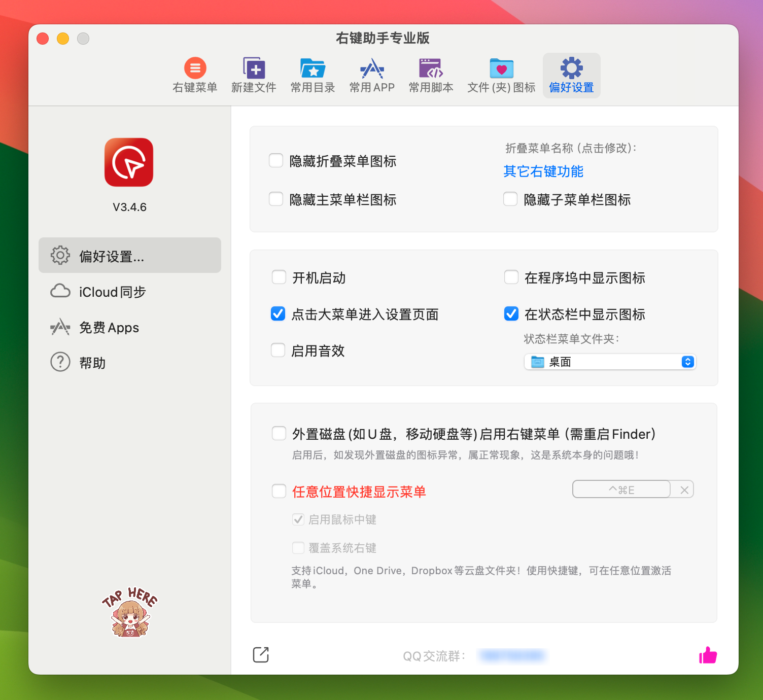Enable 启用音效 checkbox
763x700 pixels.
(278, 350)
